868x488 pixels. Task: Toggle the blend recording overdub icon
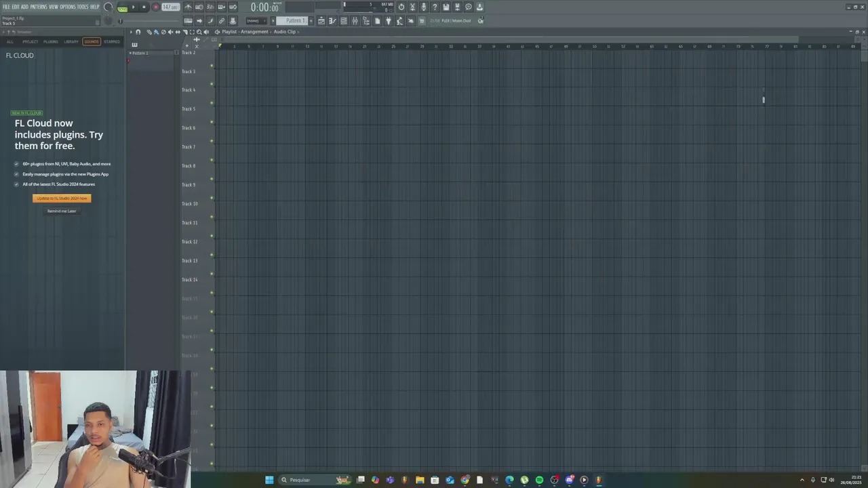[222, 7]
